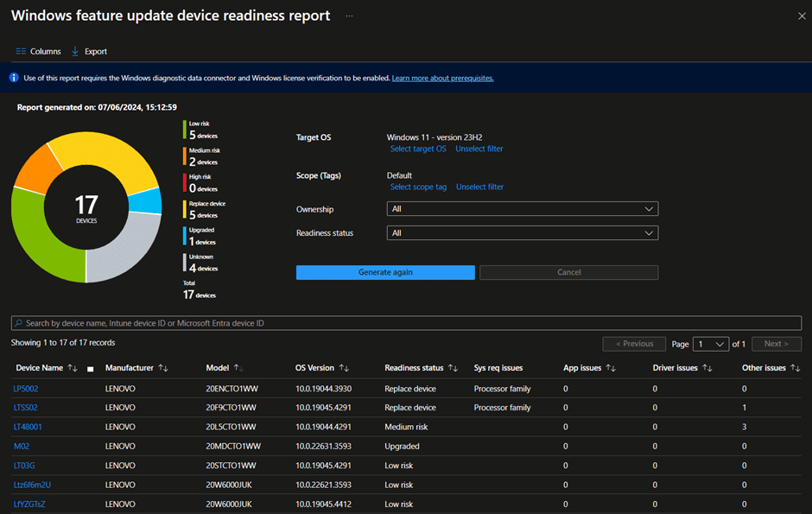Click model cell 20MDCTO1WW
Image resolution: width=812 pixels, height=514 pixels.
coord(233,447)
